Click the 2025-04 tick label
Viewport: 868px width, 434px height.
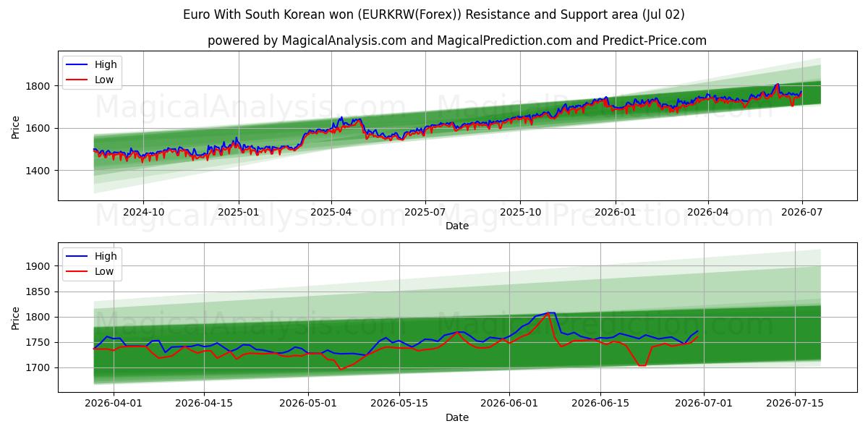click(331, 212)
